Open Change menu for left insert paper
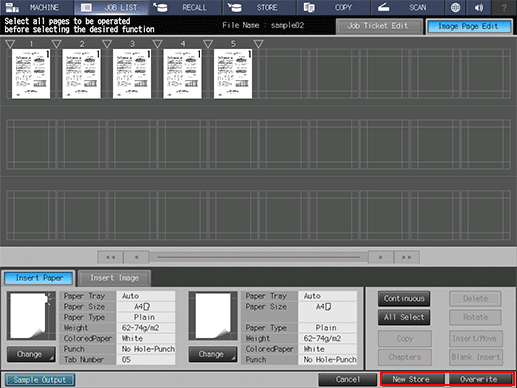517x388 pixels. coord(31,354)
